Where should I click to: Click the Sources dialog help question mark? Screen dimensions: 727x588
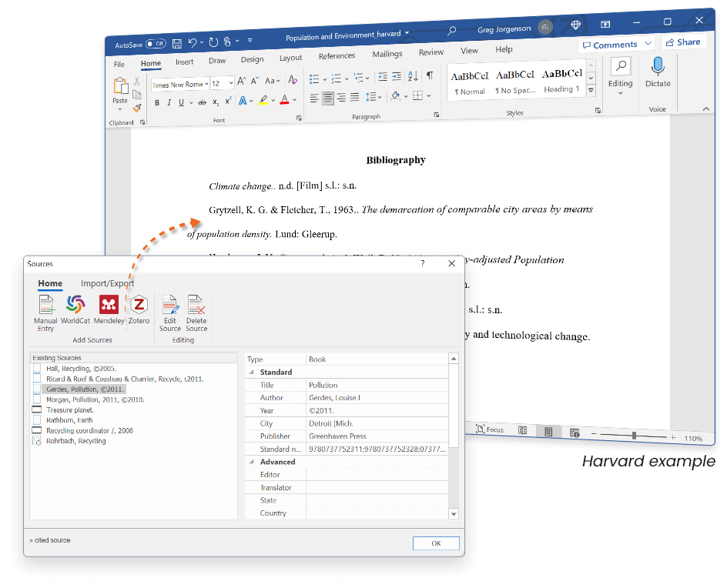click(x=422, y=263)
